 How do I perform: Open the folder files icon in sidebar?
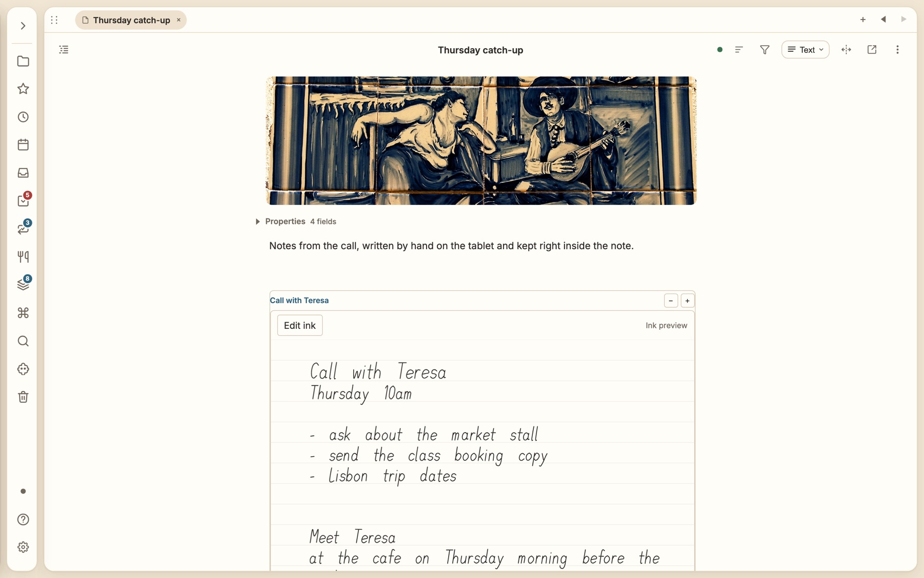click(23, 61)
